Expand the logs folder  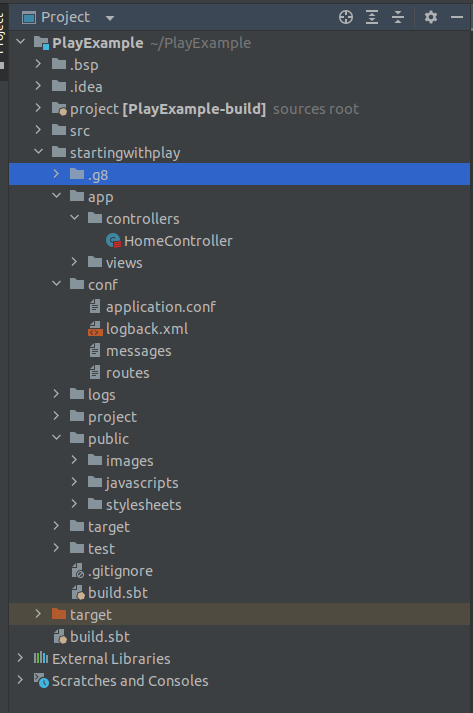[x=56, y=394]
